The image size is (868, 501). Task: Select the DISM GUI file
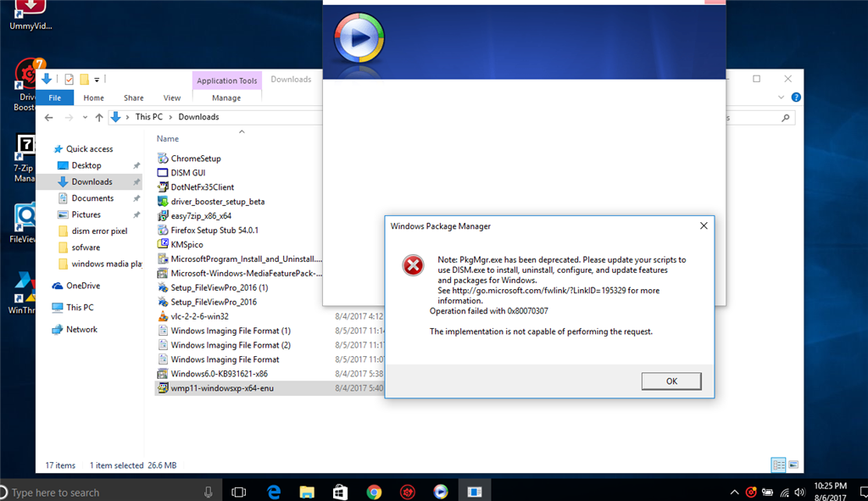pos(187,173)
